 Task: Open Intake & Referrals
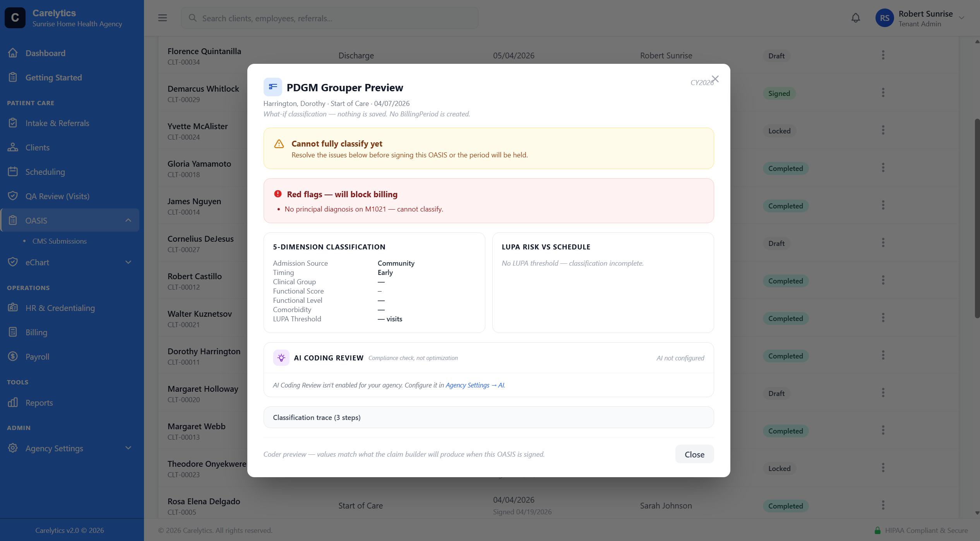[57, 123]
